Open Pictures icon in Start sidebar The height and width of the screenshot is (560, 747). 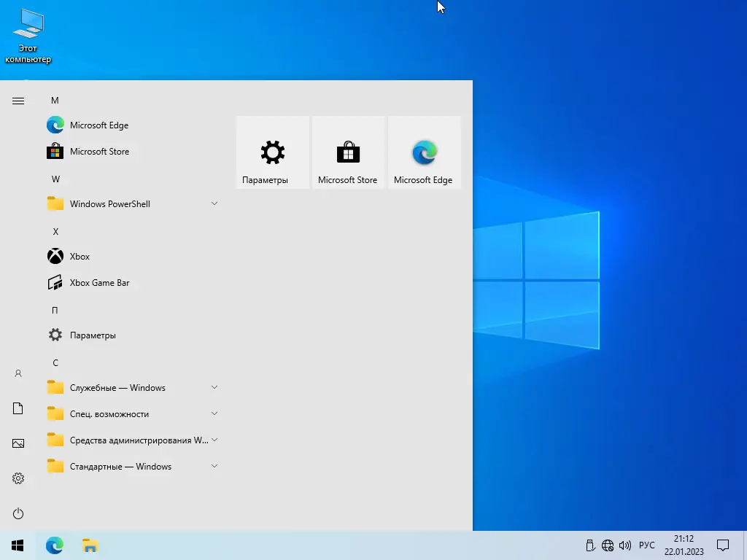click(18, 443)
